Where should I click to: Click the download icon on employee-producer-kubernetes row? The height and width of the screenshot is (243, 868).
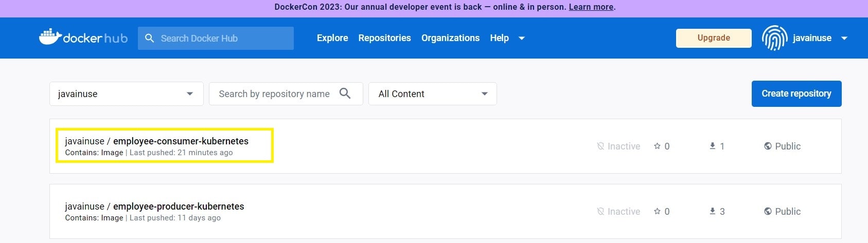tap(713, 211)
